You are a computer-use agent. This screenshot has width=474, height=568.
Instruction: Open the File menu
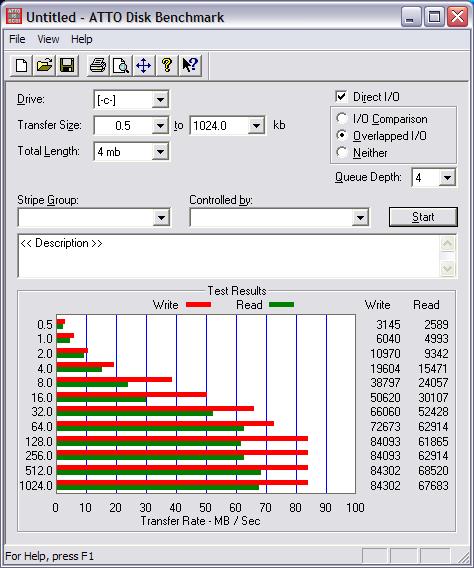pos(17,39)
